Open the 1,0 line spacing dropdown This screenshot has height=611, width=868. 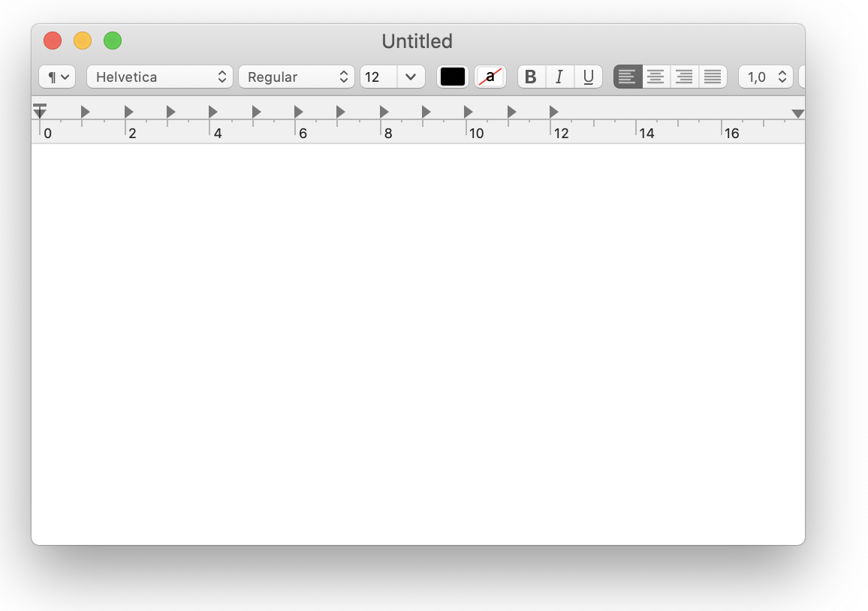[766, 77]
